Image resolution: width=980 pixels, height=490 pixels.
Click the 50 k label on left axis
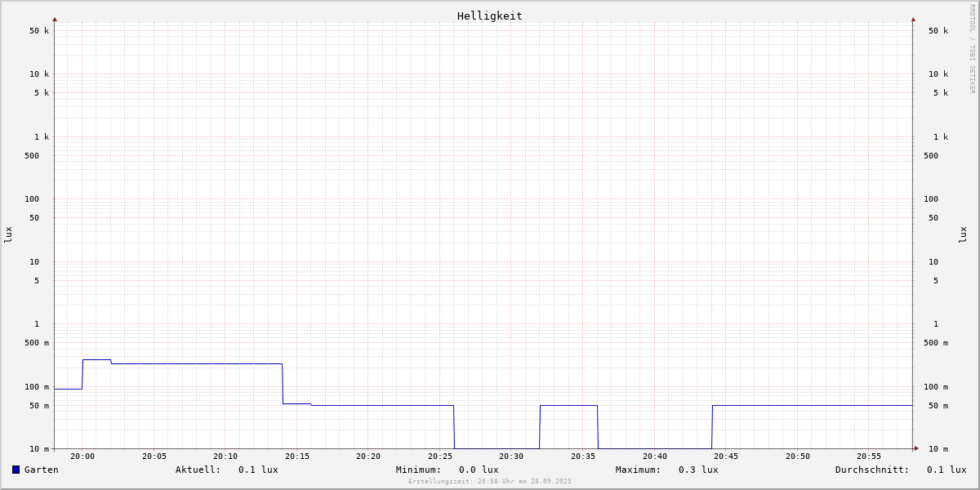coord(39,31)
